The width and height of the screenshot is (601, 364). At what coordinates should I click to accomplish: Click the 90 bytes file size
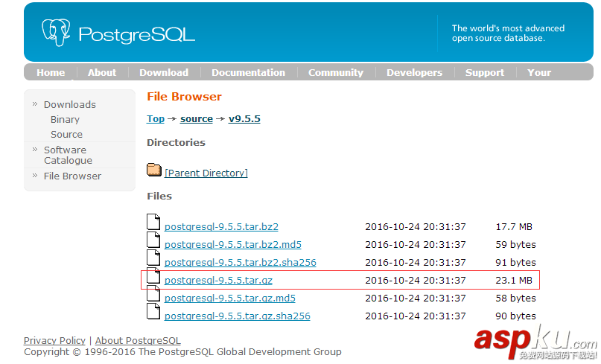tap(515, 316)
